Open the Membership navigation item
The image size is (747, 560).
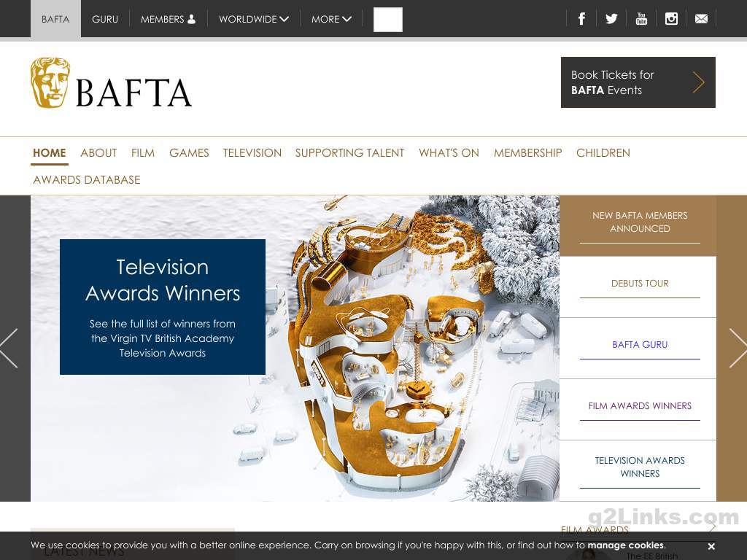click(528, 153)
